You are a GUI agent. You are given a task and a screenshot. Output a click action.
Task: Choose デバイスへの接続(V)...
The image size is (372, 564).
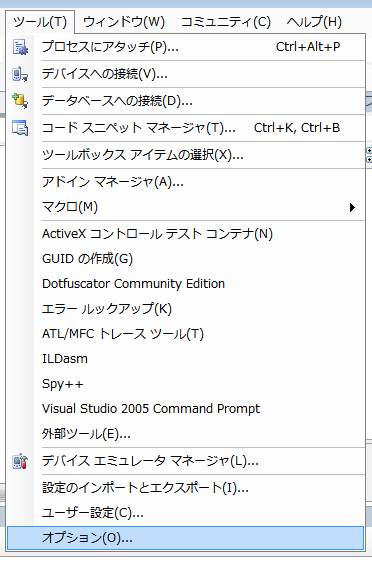pos(186,74)
